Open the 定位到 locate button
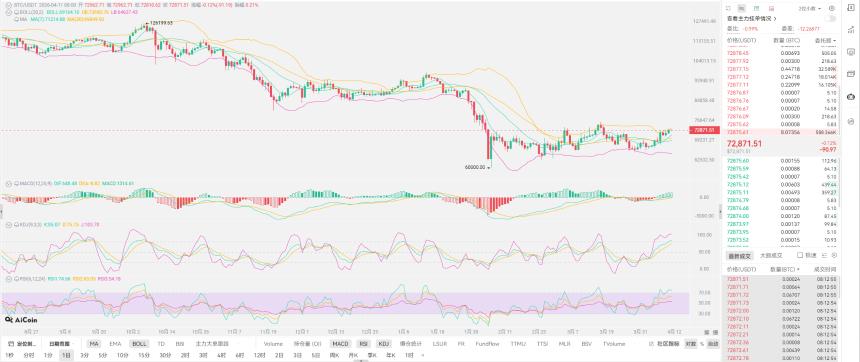 click(22, 343)
